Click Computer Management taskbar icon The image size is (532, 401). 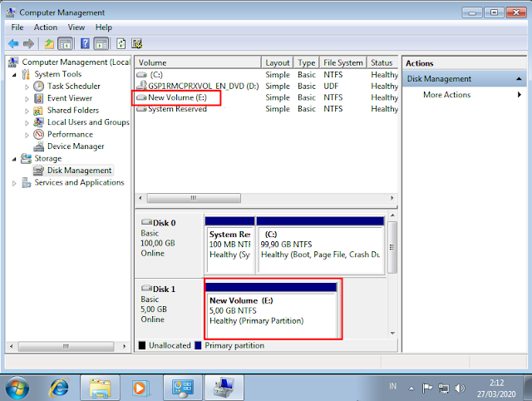pyautogui.click(x=224, y=388)
